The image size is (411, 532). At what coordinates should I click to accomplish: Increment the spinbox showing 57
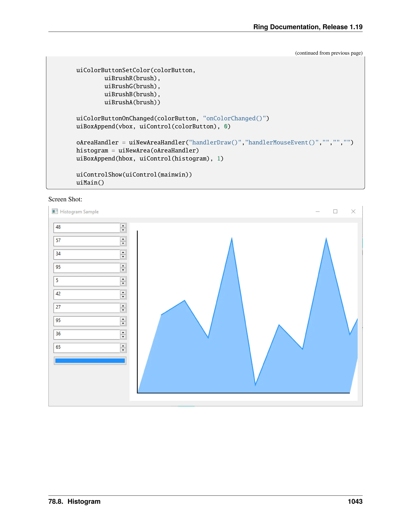coord(123,239)
